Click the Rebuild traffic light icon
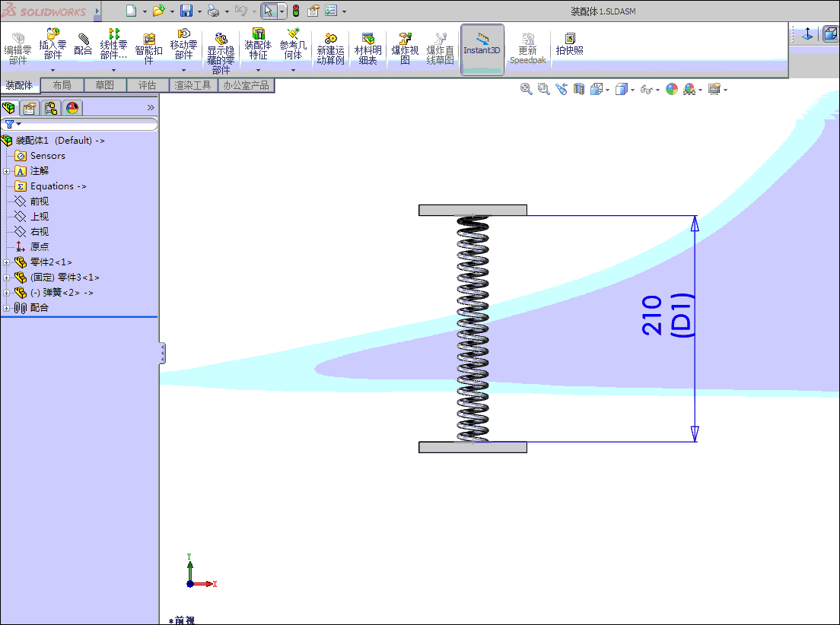The image size is (840, 625). (296, 11)
